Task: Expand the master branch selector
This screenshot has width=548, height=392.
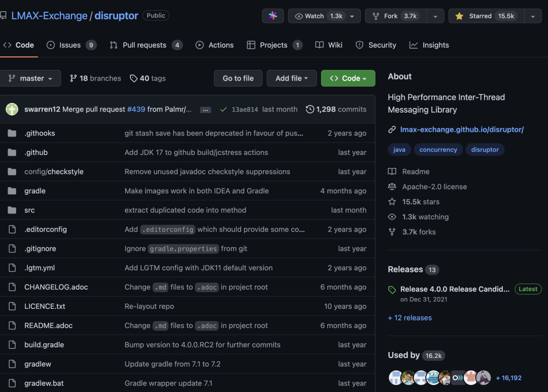Action: [30, 78]
